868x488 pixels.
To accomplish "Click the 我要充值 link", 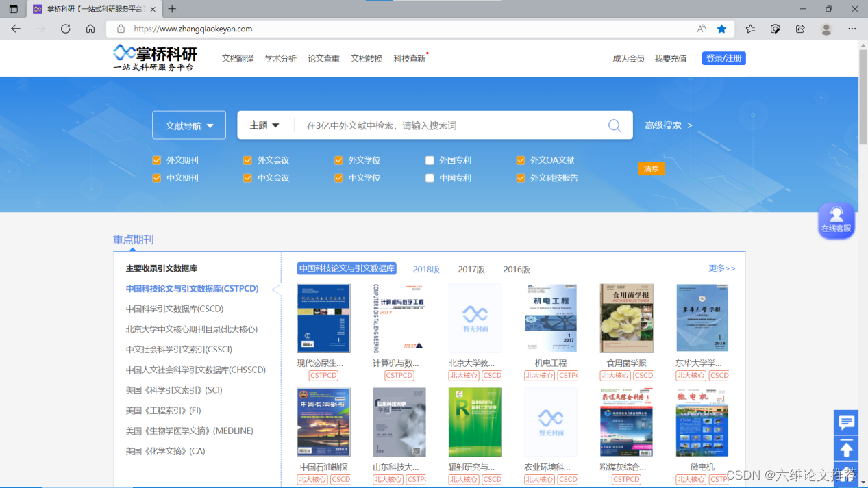I will 670,58.
